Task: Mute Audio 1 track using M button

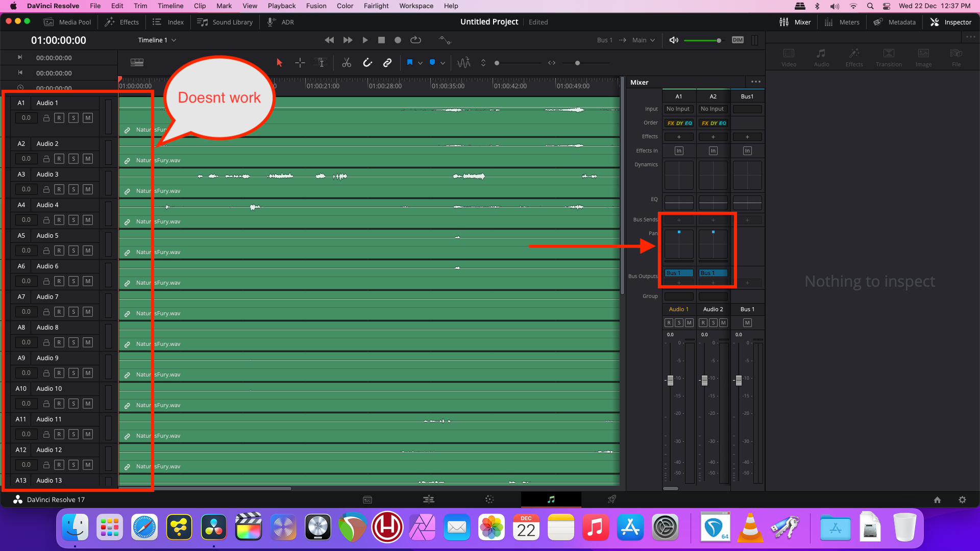Action: click(x=87, y=118)
